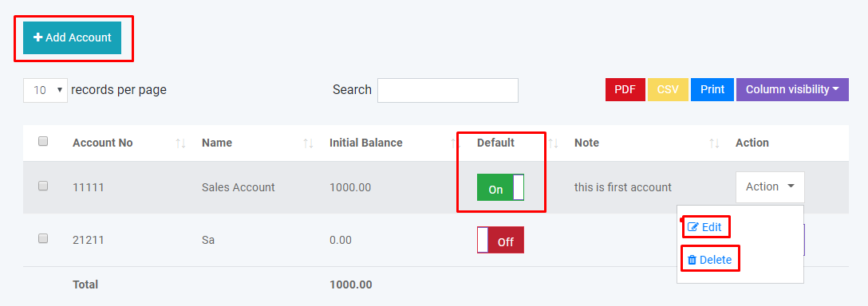Screen dimensions: 868x306
Task: Sort by Account No column arrows
Action: click(x=180, y=143)
